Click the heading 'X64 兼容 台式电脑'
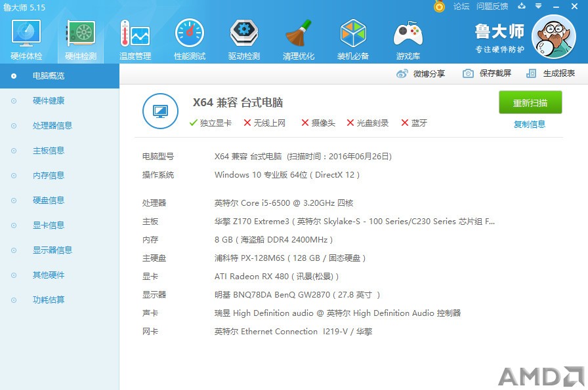The image size is (588, 390). [238, 103]
